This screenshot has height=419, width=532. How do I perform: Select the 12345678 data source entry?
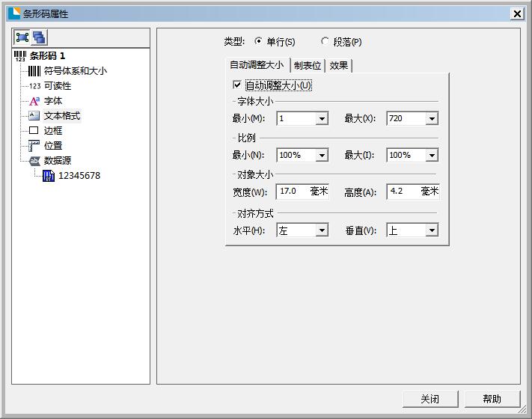[x=79, y=175]
